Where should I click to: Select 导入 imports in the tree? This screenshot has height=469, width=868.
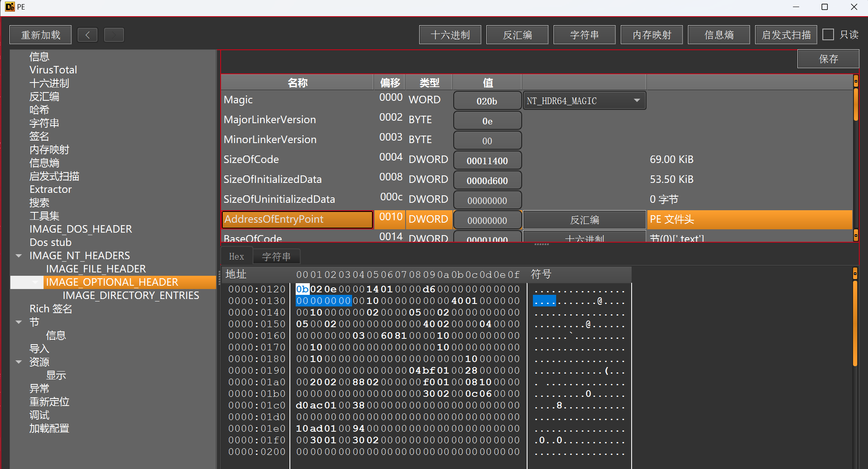coord(39,349)
